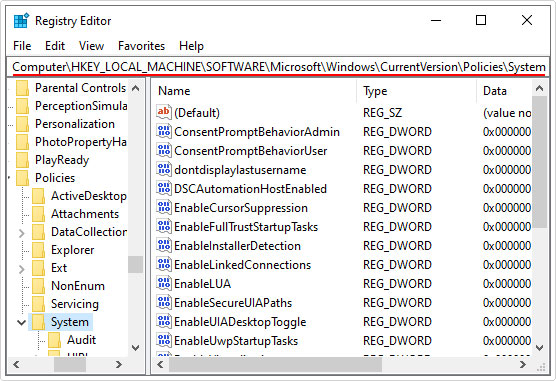Screen dimensions: 556x381
Task: Select the Servicing key in tree
Action: click(x=75, y=304)
